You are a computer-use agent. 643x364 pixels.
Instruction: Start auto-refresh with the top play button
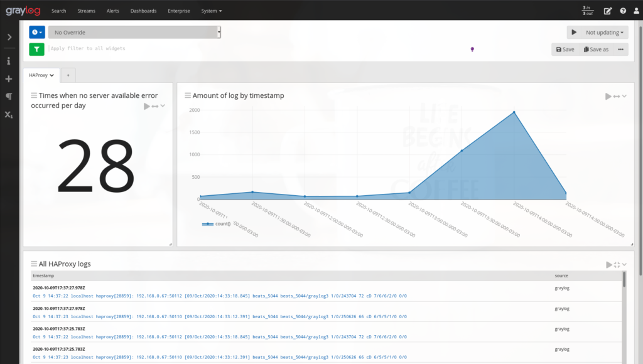pyautogui.click(x=574, y=32)
